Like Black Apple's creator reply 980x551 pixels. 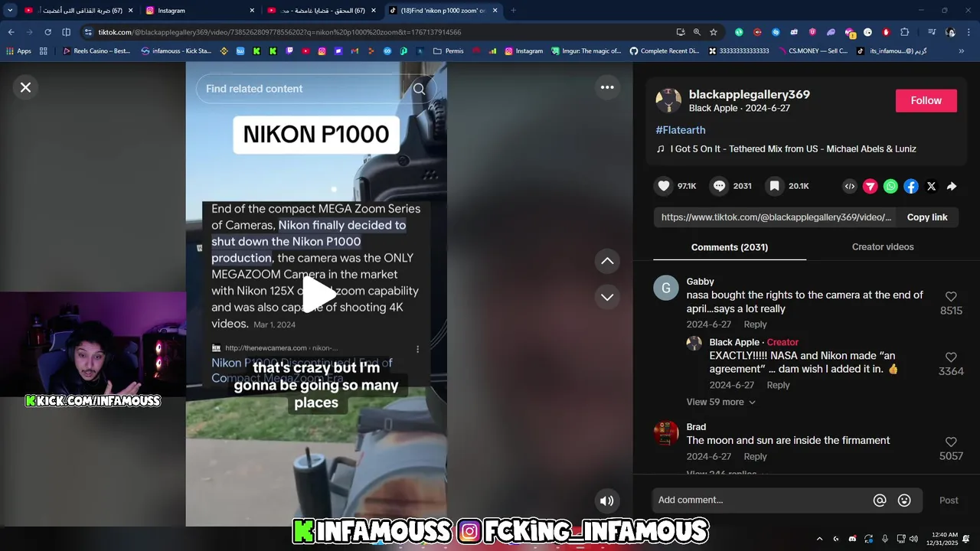[x=951, y=357]
